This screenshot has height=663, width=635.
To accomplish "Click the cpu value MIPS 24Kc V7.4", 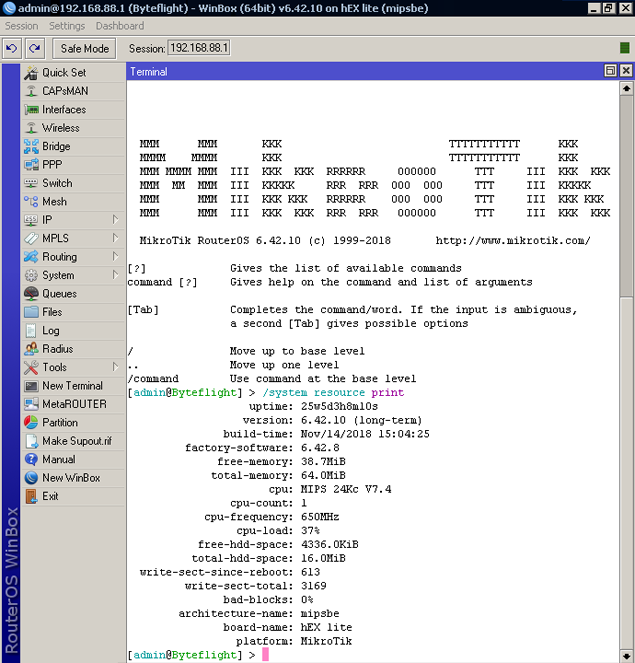I will coord(346,489).
